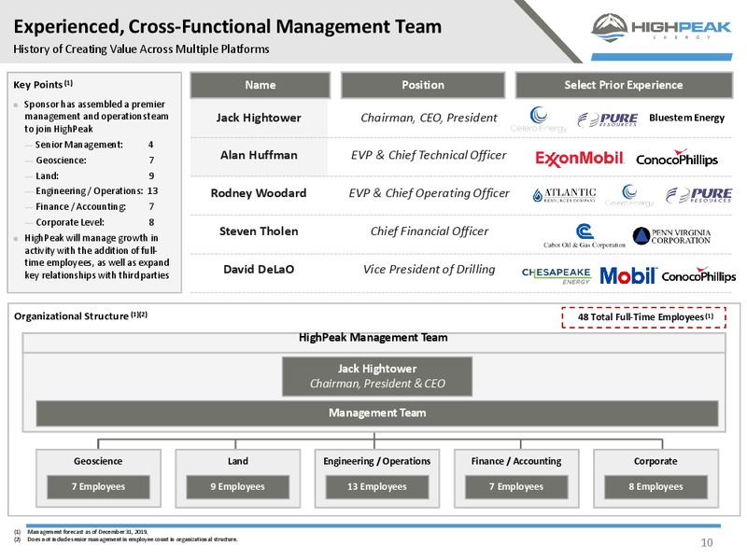Click Finance / Accounting label in org chart
Image resolution: width=747 pixels, height=560 pixels.
(x=516, y=461)
